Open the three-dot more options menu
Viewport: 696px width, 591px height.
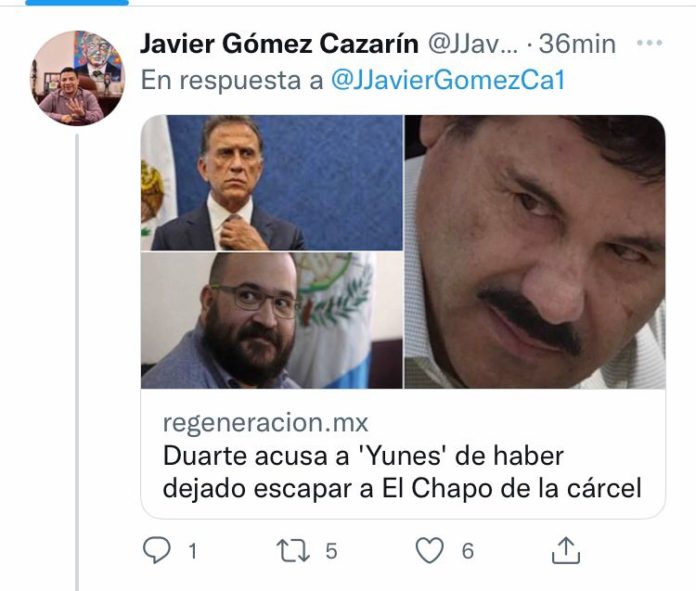pos(649,43)
